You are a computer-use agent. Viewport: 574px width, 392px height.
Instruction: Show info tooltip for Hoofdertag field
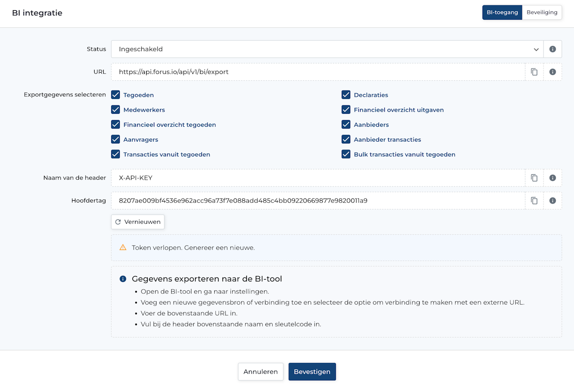pos(552,201)
